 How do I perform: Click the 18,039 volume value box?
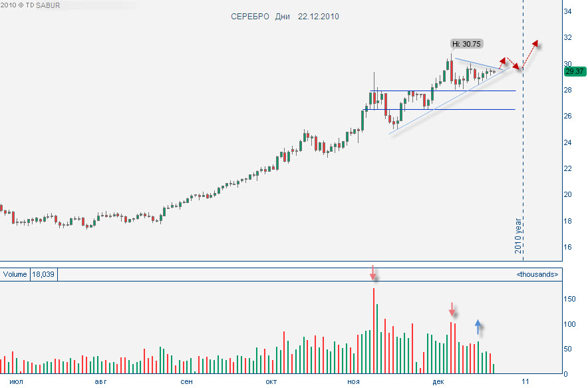click(43, 274)
